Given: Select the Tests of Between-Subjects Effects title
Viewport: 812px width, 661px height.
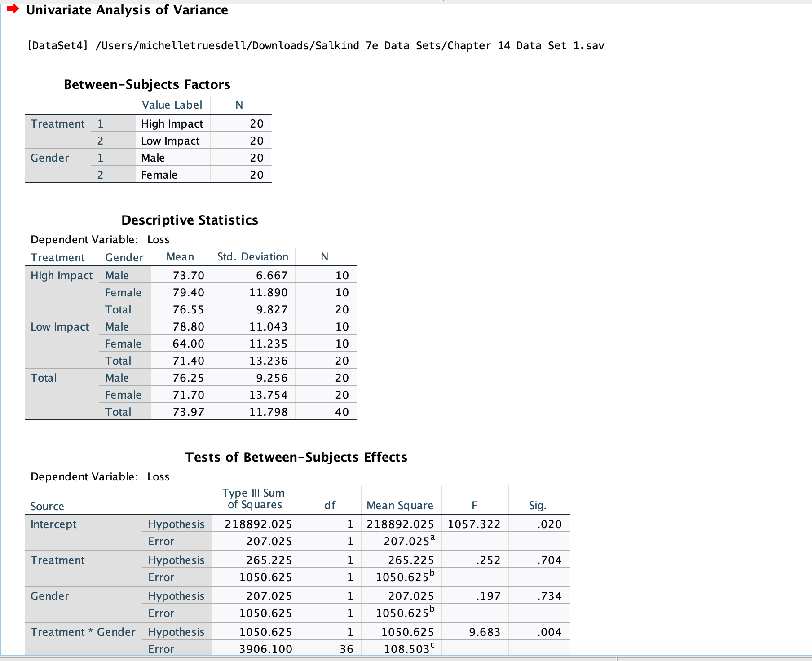Looking at the screenshot, I should pyautogui.click(x=296, y=457).
